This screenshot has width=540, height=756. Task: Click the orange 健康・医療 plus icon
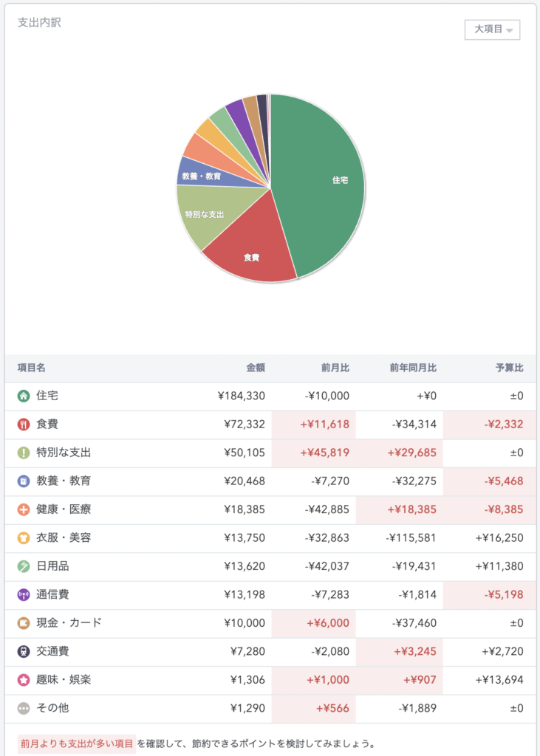click(x=24, y=509)
